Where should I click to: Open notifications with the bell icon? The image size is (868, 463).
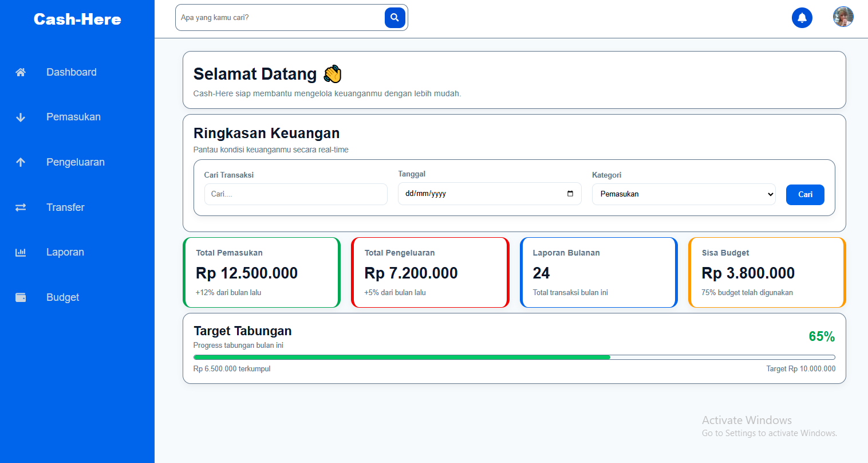[x=802, y=18]
